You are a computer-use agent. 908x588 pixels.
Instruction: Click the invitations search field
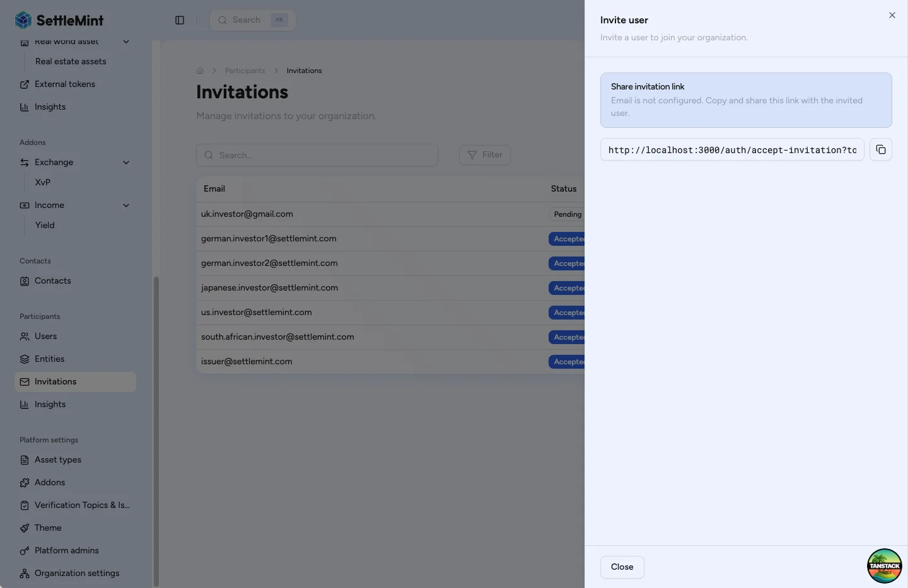click(317, 154)
